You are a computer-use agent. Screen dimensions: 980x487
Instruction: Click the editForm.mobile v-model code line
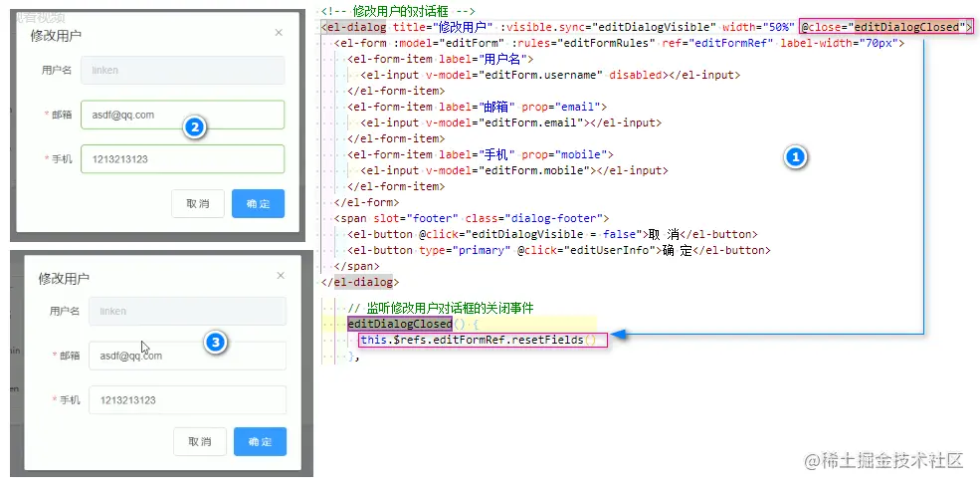click(x=513, y=170)
